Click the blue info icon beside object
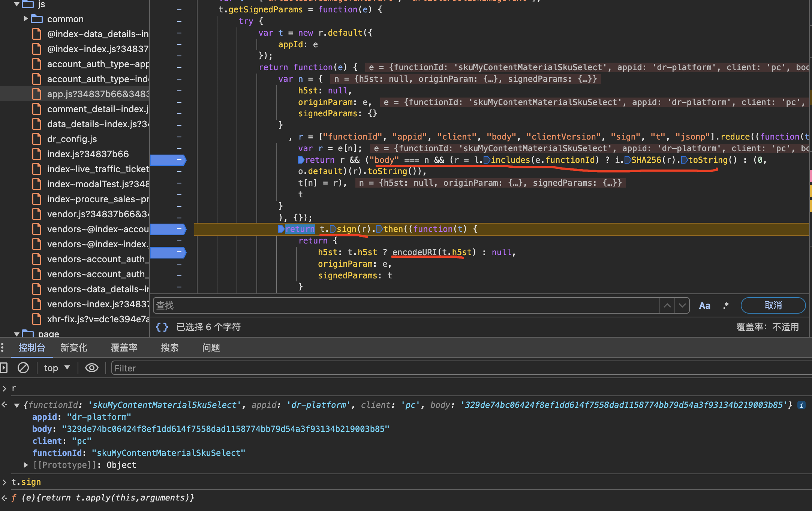 801,405
